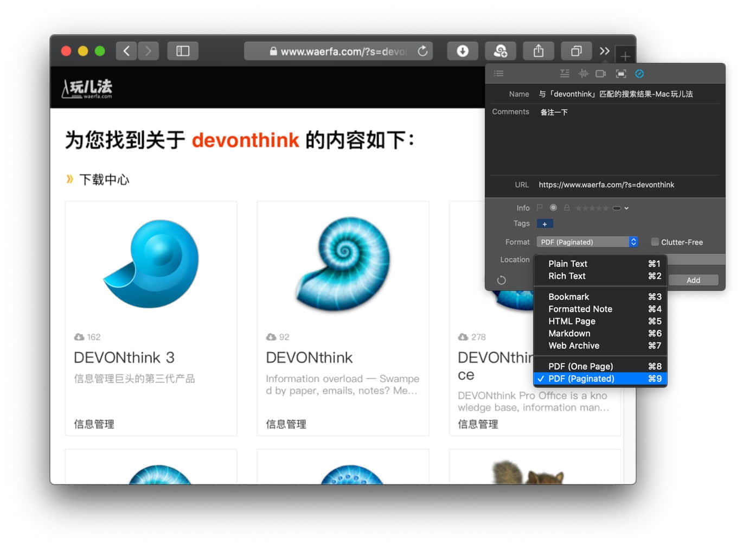Edit the Name field in clipper
The height and width of the screenshot is (549, 756).
pos(629,94)
